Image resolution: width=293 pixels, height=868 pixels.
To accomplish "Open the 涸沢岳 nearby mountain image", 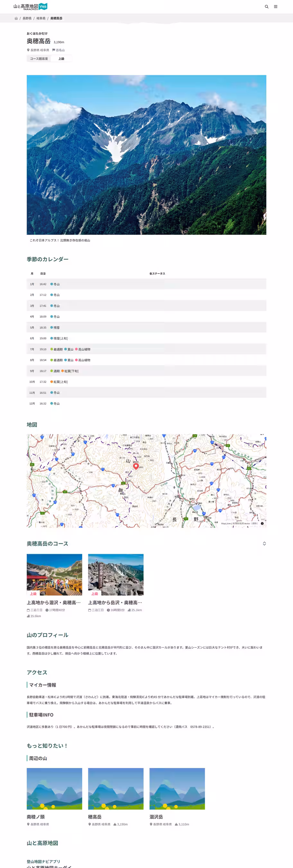I will 177,789.
